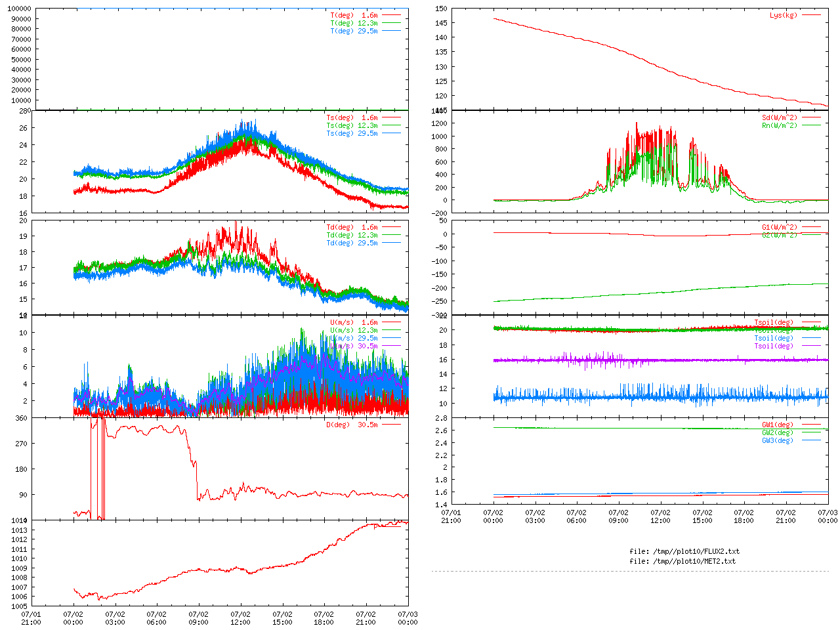Click the Lys(kg) legend label
The height and width of the screenshot is (630, 840).
pos(783,15)
